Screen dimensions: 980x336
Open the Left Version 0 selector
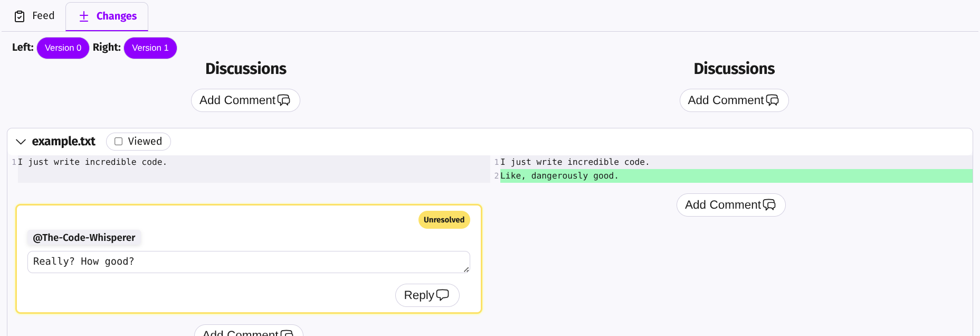point(63,48)
